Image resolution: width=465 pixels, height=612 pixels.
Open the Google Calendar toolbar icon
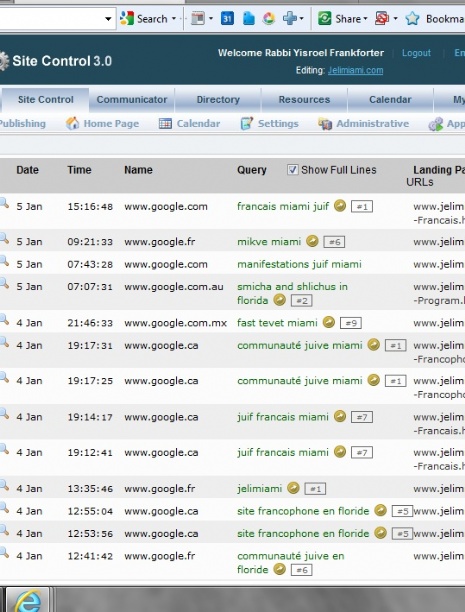[x=227, y=18]
